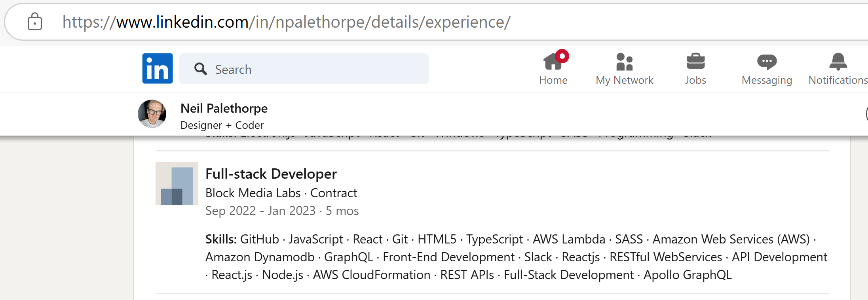Select the Full-stack Developer job title
868x300 pixels.
pyautogui.click(x=271, y=174)
